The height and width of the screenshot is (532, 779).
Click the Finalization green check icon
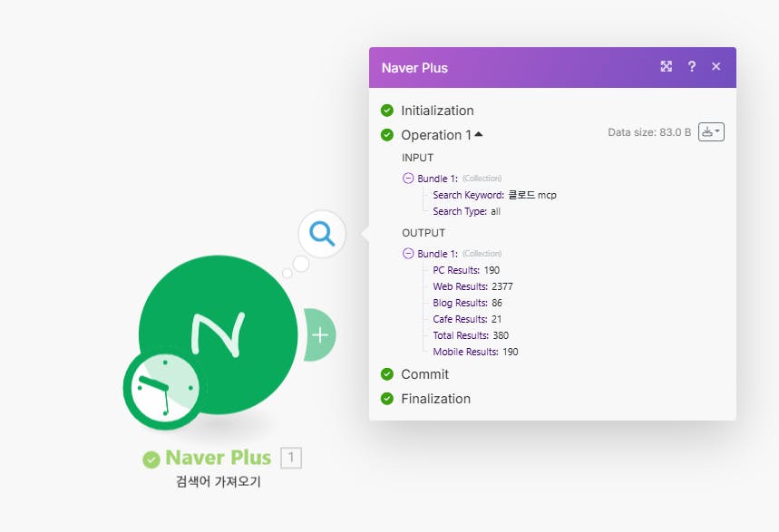(x=387, y=399)
